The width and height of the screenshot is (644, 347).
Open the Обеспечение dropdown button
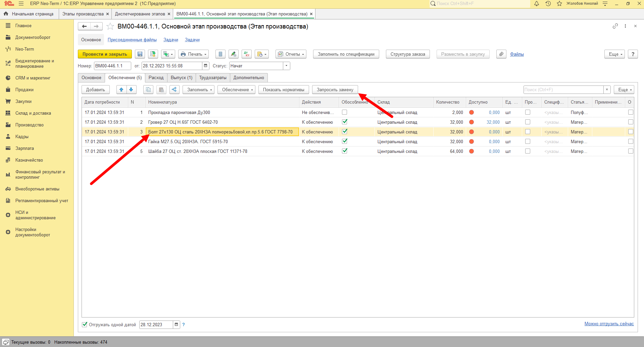coord(236,90)
